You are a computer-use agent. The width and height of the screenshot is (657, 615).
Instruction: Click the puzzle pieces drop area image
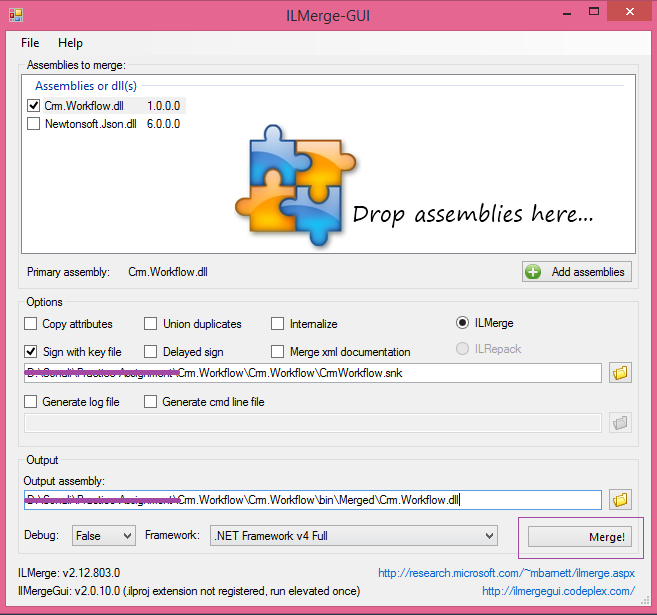(x=295, y=185)
